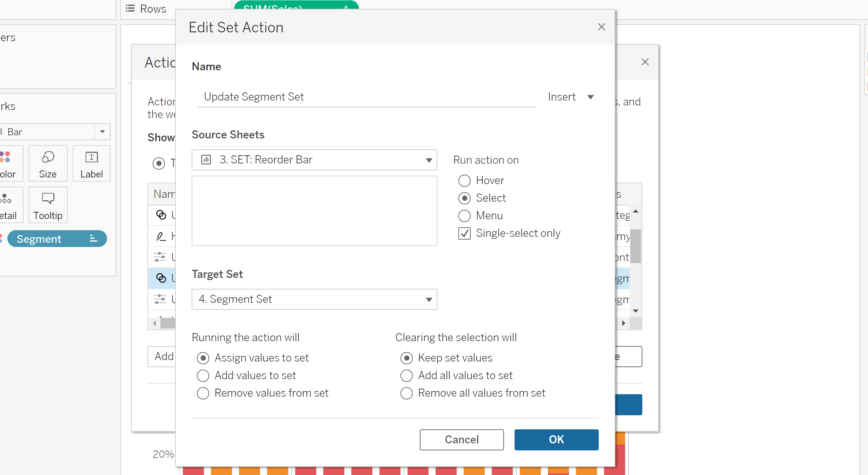Click the Rows shelf icon
Viewport: 868px width, 475px height.
130,8
